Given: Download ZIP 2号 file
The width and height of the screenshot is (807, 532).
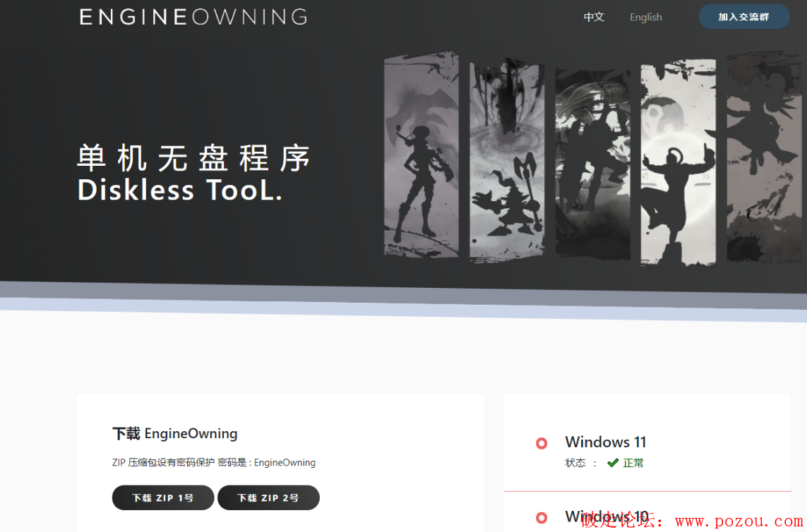Looking at the screenshot, I should point(268,497).
